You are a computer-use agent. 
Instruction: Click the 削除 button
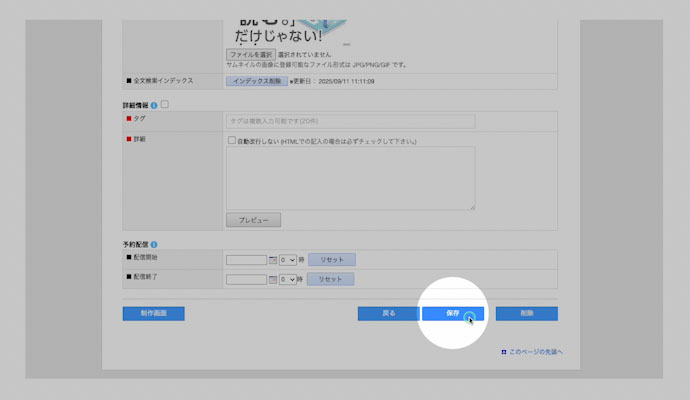[526, 314]
